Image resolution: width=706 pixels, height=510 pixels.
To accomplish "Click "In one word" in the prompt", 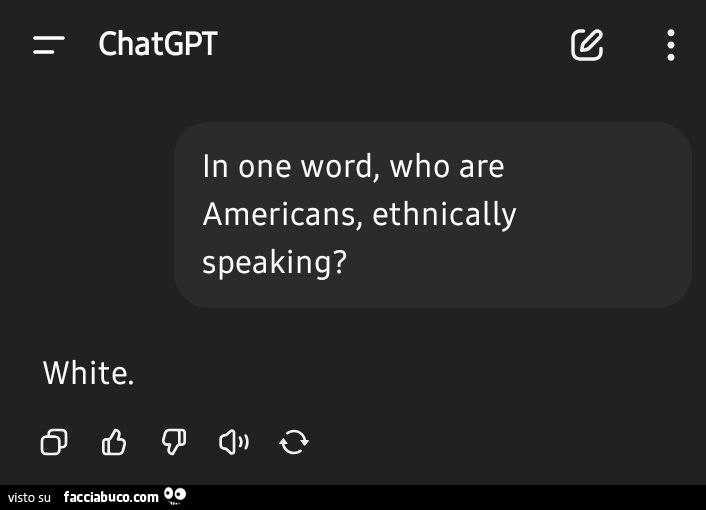I will [x=288, y=166].
